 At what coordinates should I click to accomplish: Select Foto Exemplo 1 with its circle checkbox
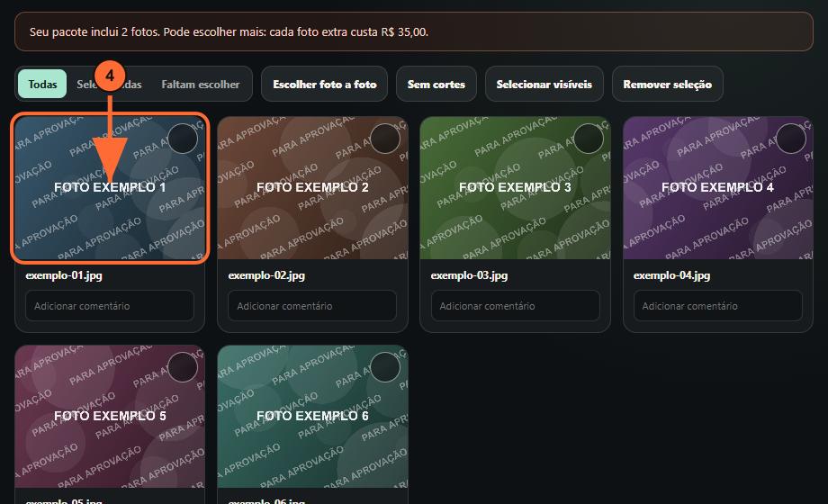(182, 139)
